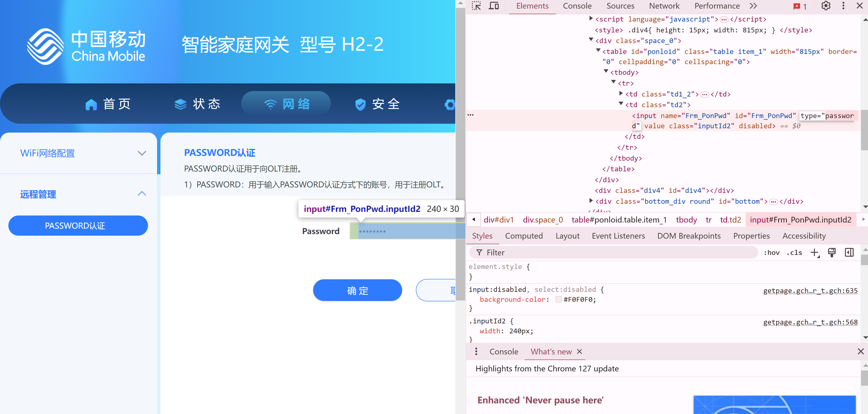Viewport: 868px width, 414px height.
Task: Expand the bottom_div round div node
Action: pyautogui.click(x=591, y=201)
